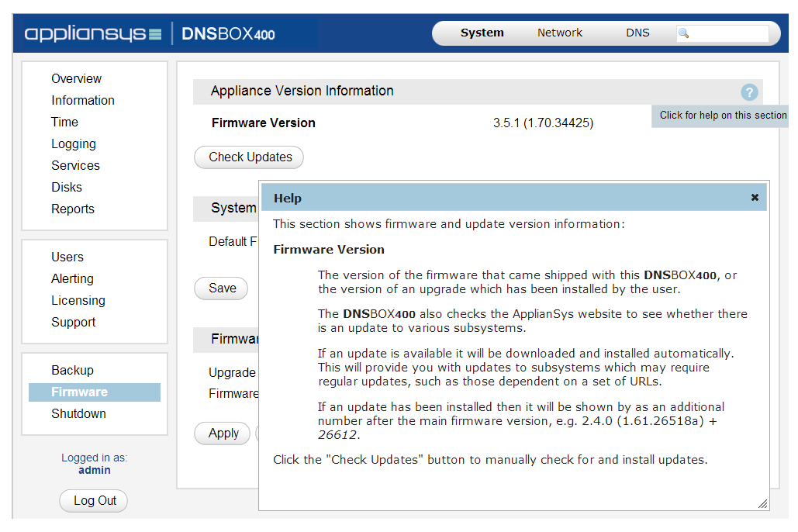The image size is (798, 532).
Task: Open the Services page
Action: [75, 165]
